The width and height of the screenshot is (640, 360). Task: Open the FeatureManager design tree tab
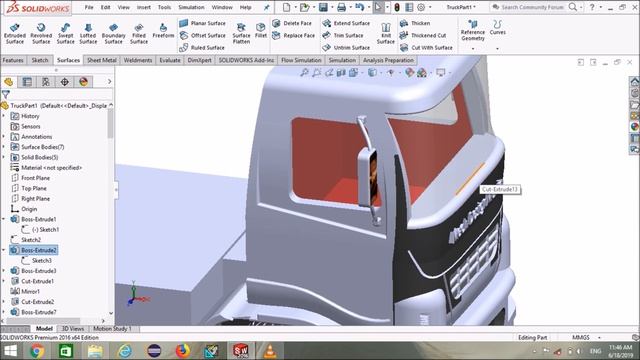pos(9,82)
